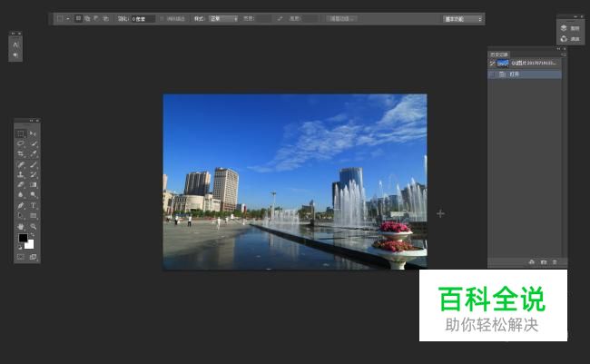Select the Clone Stamp tool
The height and width of the screenshot is (364, 590).
[21, 174]
